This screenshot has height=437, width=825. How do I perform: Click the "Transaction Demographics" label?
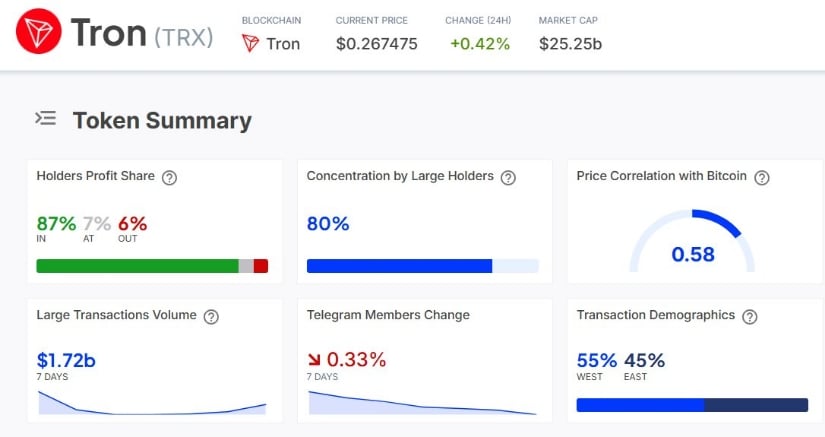coord(656,314)
